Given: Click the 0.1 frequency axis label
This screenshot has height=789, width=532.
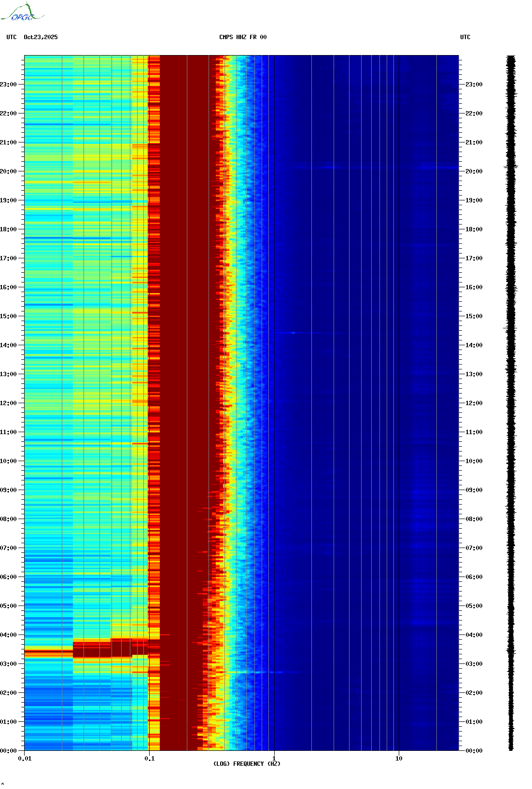Looking at the screenshot, I should 149,759.
